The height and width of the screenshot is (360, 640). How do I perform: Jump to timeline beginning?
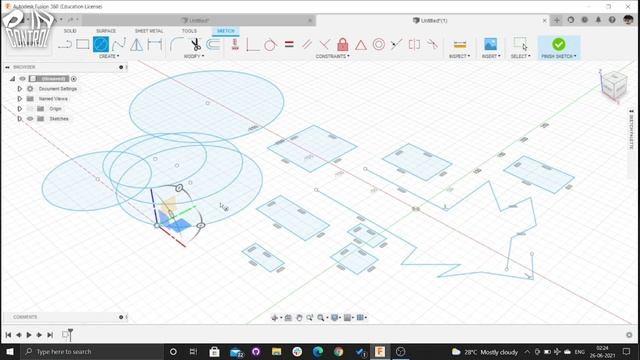(8, 335)
